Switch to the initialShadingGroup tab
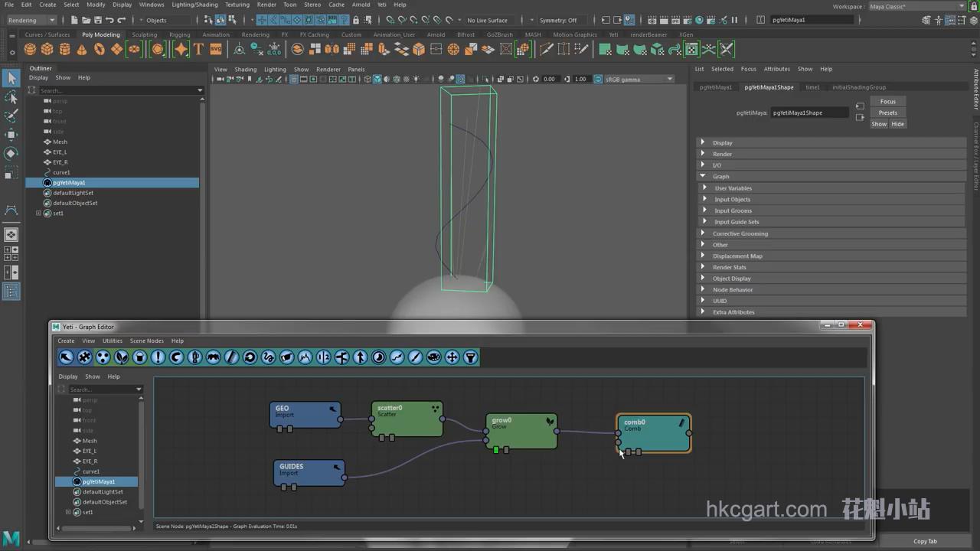The height and width of the screenshot is (551, 980). [858, 87]
